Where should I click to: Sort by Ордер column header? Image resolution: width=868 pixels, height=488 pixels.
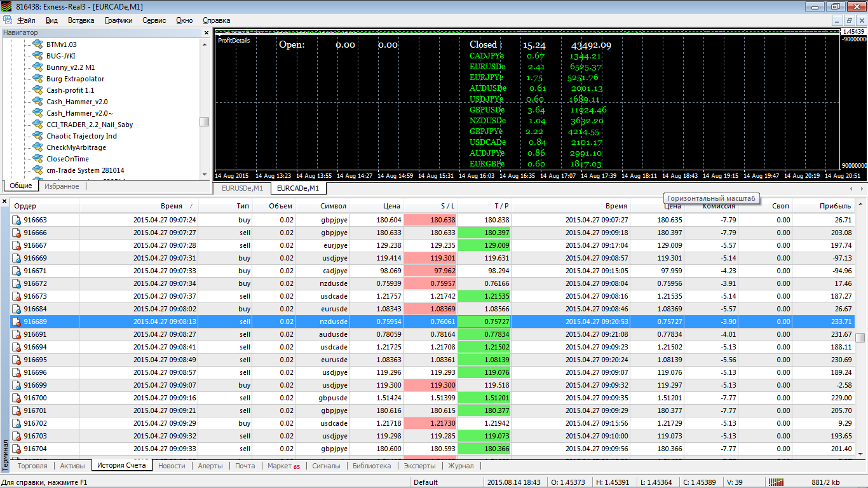[x=44, y=206]
